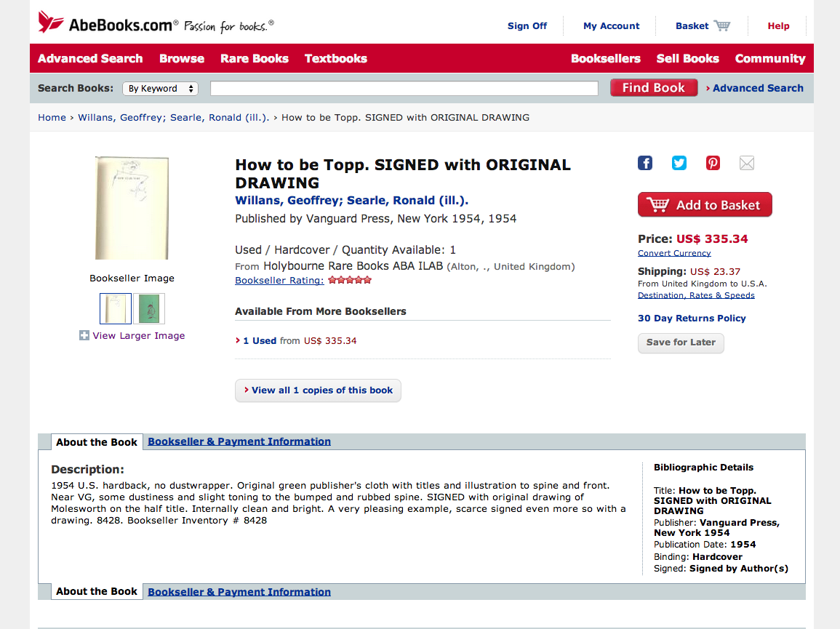Share this book on Facebook
This screenshot has width=840, height=629.
pyautogui.click(x=645, y=163)
